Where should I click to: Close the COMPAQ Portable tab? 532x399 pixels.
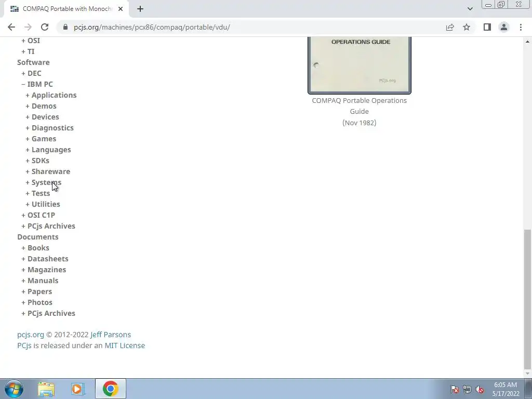pyautogui.click(x=121, y=9)
